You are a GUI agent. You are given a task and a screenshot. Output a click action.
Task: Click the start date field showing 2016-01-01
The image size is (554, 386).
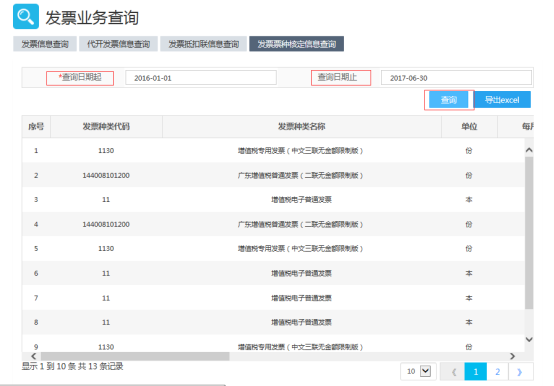pos(201,78)
